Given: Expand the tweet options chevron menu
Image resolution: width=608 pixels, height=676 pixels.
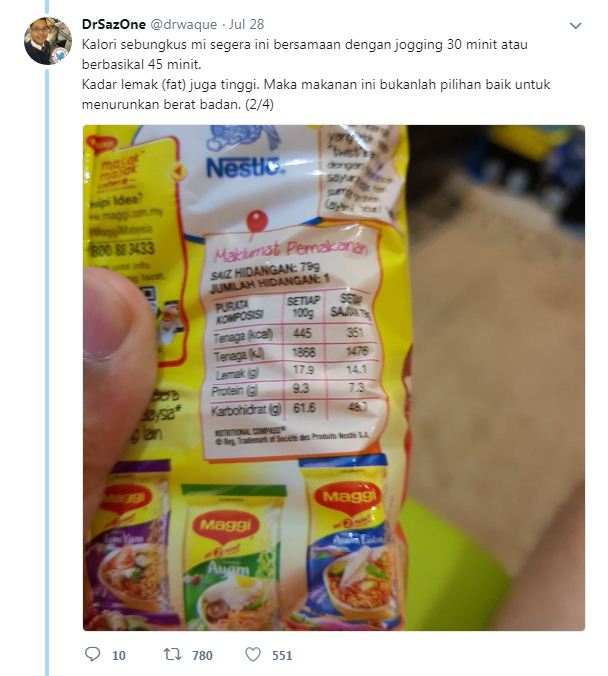Looking at the screenshot, I should coord(576,25).
